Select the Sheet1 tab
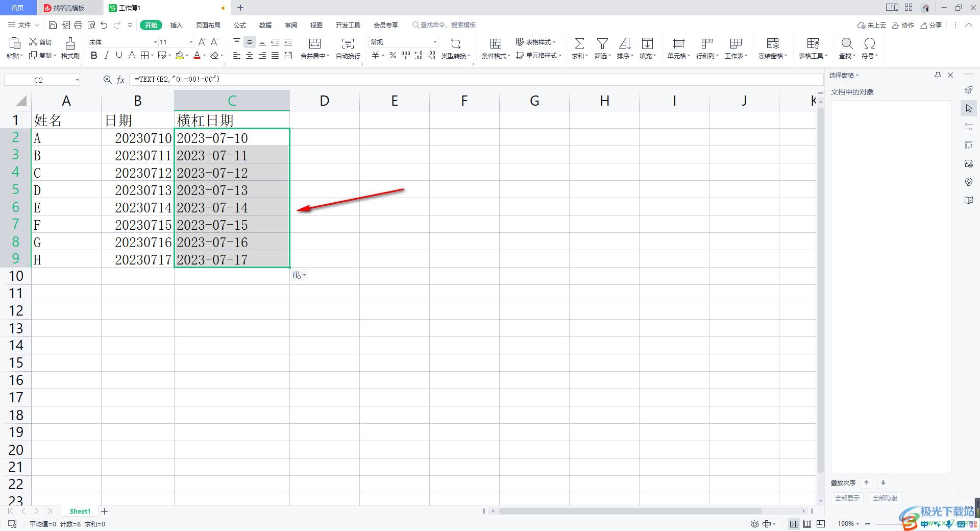The height and width of the screenshot is (531, 980). 80,511
